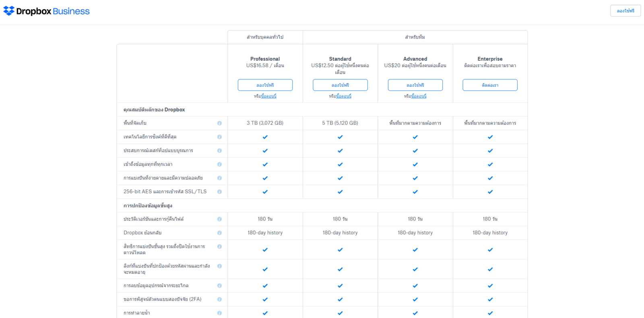
Task: Click the Standard plan title
Action: coord(340,59)
